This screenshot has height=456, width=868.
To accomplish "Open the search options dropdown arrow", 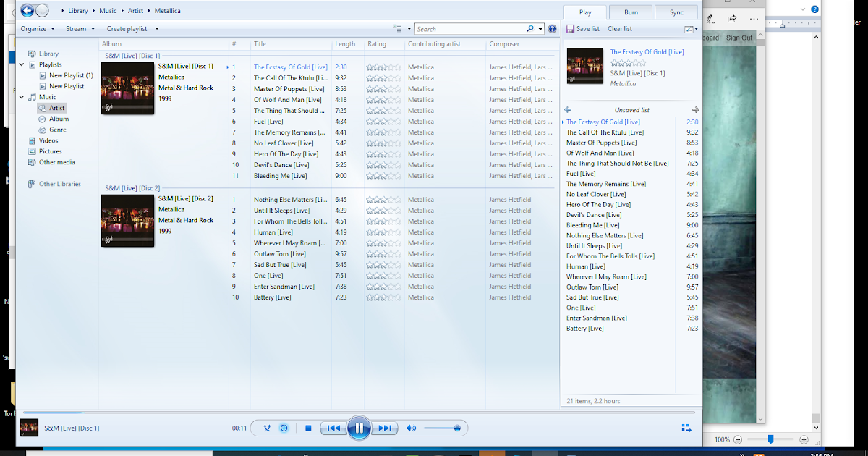I will point(540,29).
